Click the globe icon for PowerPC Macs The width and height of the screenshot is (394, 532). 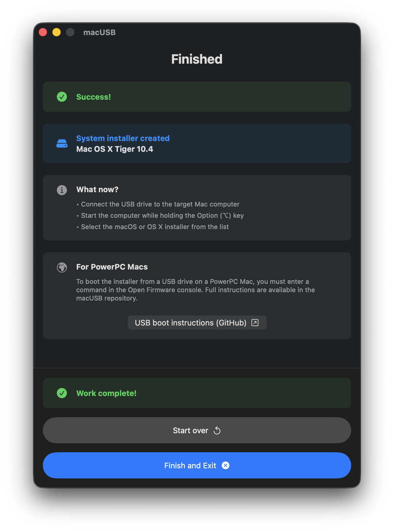click(x=62, y=267)
